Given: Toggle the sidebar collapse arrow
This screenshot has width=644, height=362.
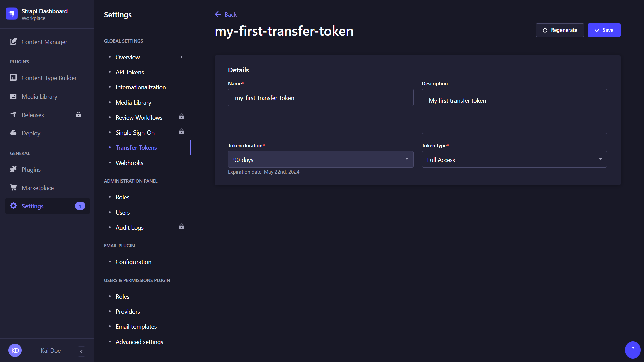Looking at the screenshot, I should pyautogui.click(x=82, y=351).
